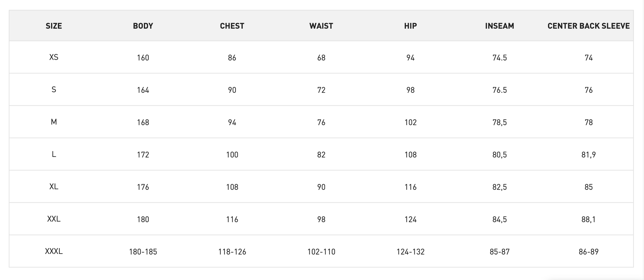The width and height of the screenshot is (644, 280).
Task: Click the L size row label
Action: coord(54,154)
